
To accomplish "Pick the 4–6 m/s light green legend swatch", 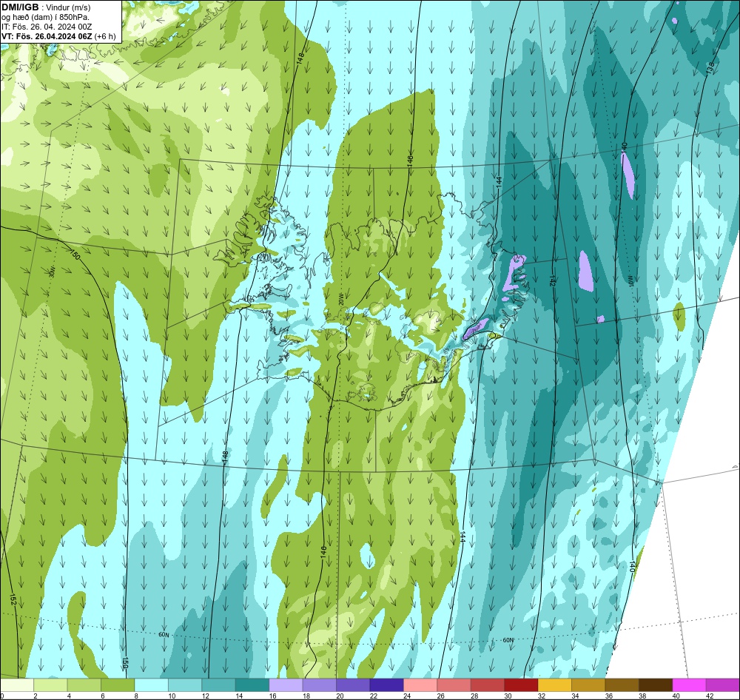I will click(x=84, y=684).
